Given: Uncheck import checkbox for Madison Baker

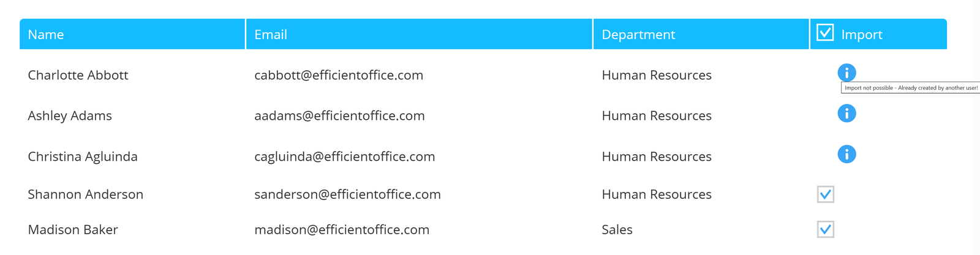Looking at the screenshot, I should [826, 229].
